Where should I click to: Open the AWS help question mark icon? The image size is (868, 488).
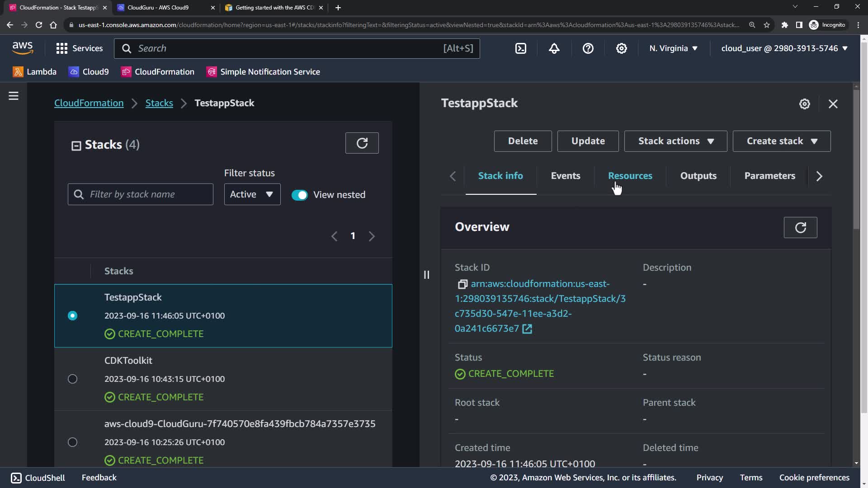(588, 48)
